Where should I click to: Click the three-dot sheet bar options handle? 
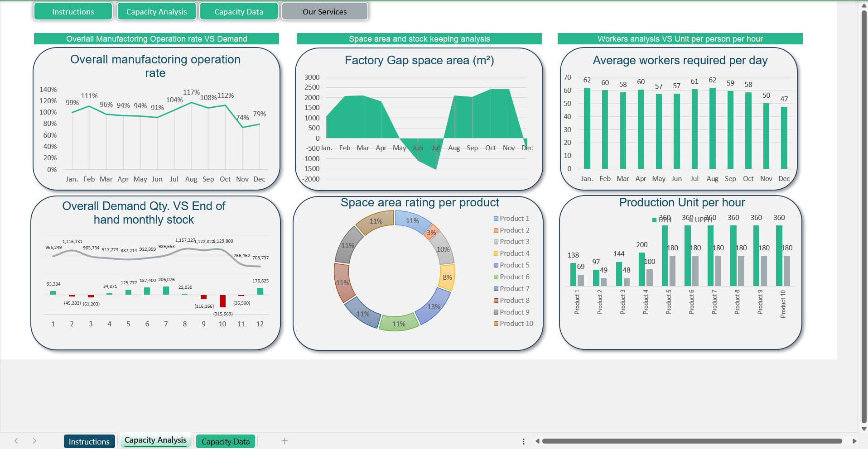pyautogui.click(x=524, y=441)
